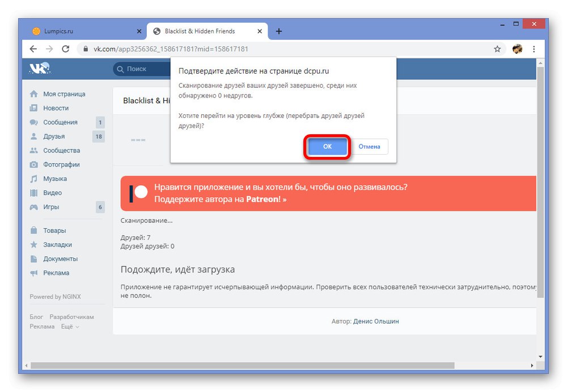
Task: Open the Реклама footer link
Action: click(42, 326)
